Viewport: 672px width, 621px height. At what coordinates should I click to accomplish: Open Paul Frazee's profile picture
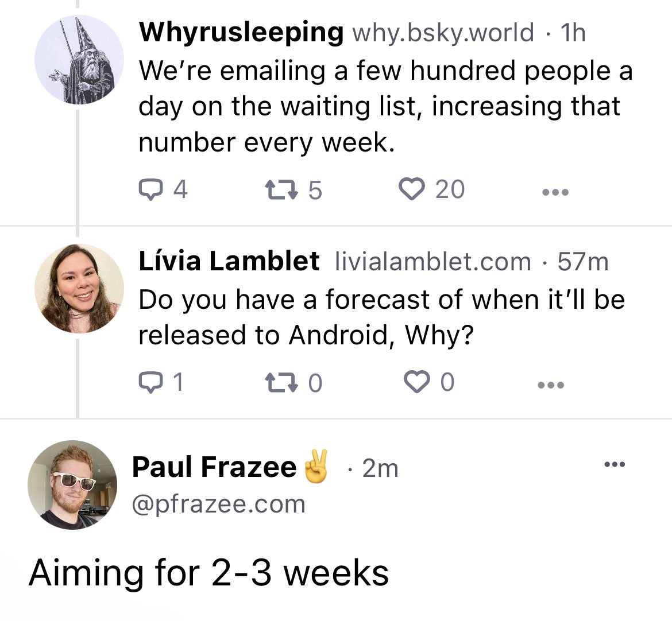tap(72, 485)
